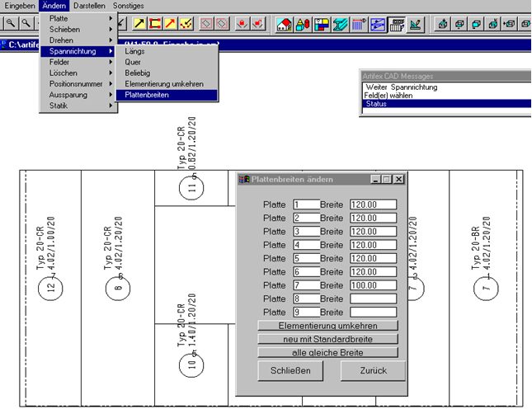Click the cyan steel beam toolbar icon
The height and width of the screenshot is (409, 532).
tap(340, 24)
